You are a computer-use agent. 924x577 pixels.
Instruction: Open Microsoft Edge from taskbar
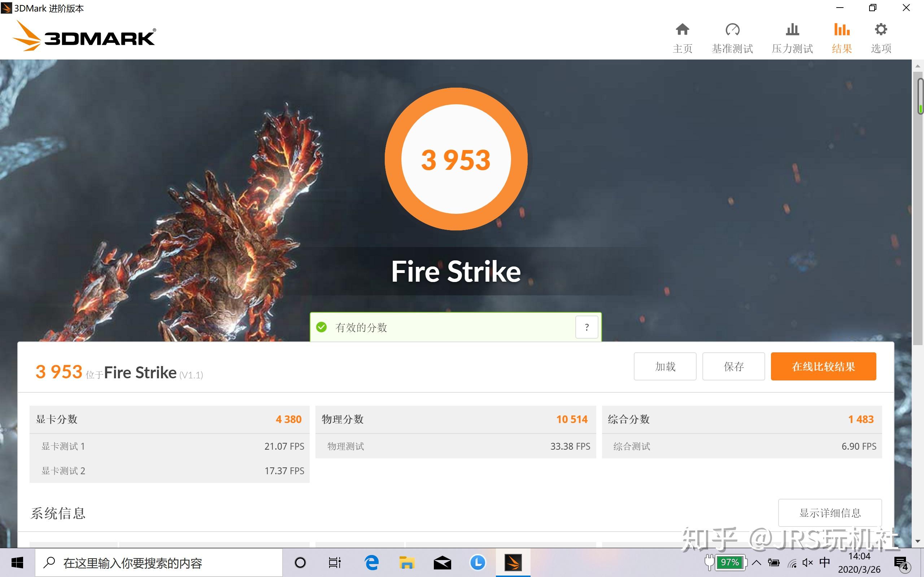pyautogui.click(x=371, y=563)
